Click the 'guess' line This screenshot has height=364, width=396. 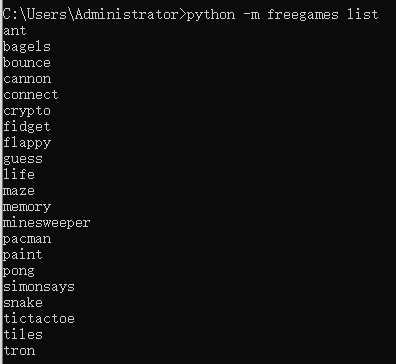(23, 159)
